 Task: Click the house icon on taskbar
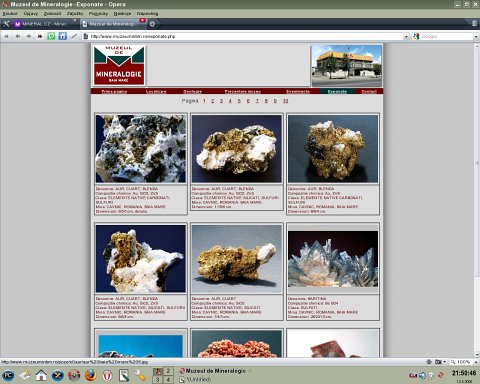click(41, 375)
